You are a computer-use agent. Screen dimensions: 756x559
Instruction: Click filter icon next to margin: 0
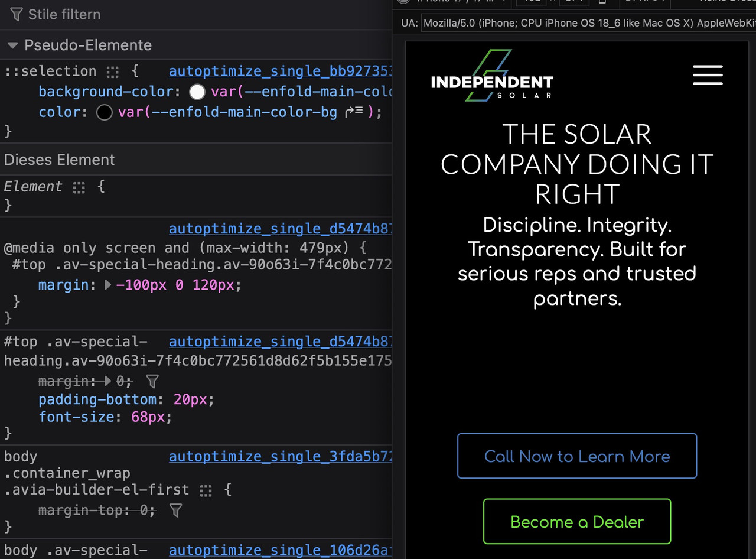pos(152,381)
